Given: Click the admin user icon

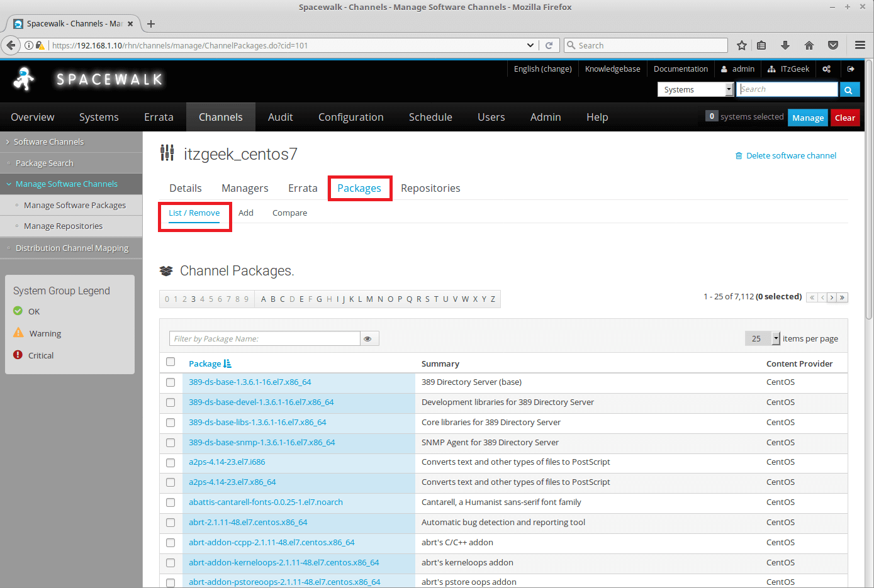Looking at the screenshot, I should click(724, 69).
